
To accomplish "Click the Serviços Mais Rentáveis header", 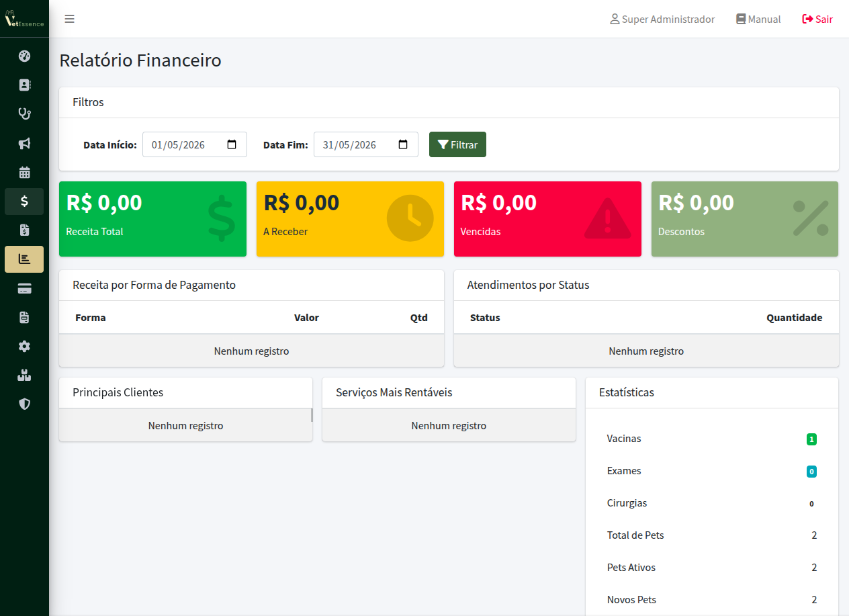I will (449, 393).
